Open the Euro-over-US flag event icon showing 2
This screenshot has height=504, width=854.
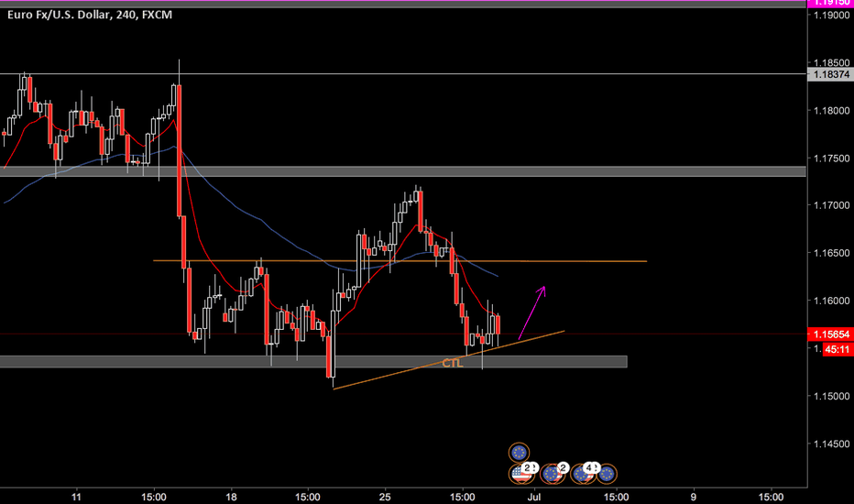click(553, 474)
